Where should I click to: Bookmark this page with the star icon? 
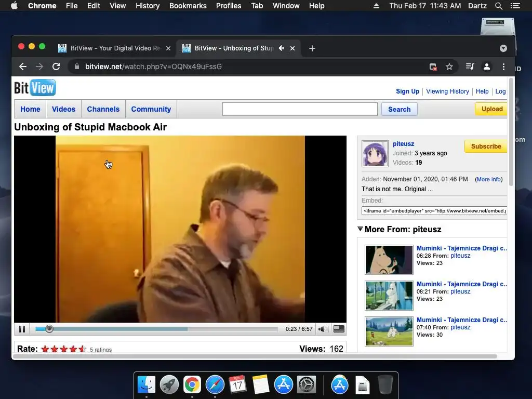pos(449,67)
